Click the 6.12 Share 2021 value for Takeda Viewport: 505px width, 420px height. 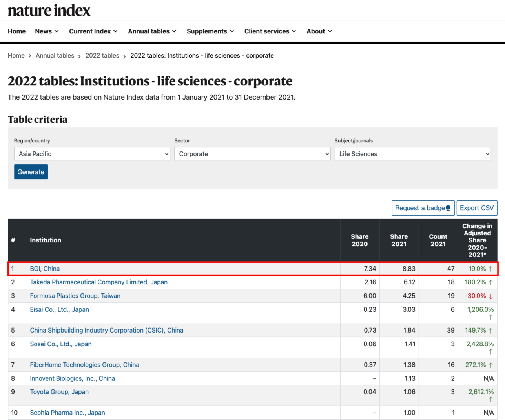409,282
